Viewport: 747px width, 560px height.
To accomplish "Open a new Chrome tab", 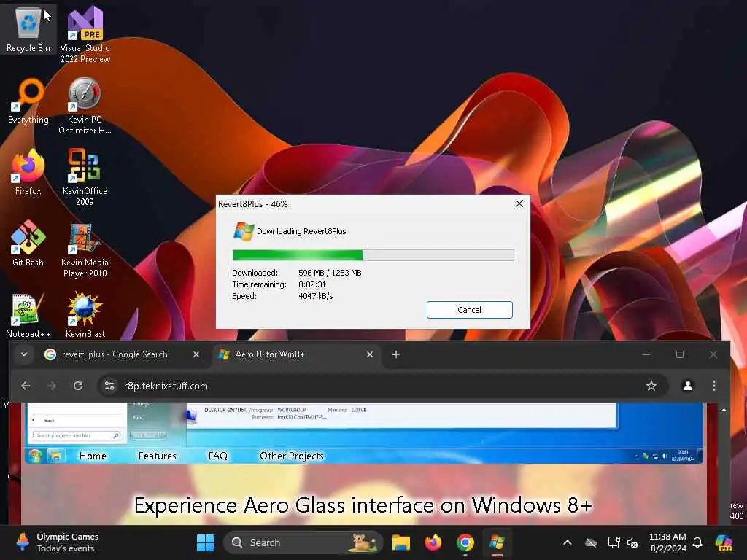I will (396, 355).
